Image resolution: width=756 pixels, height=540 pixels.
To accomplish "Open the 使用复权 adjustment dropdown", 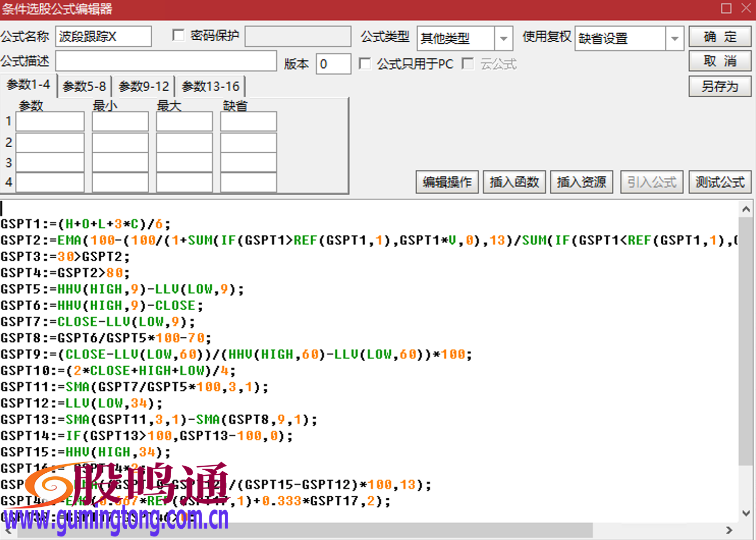I will pos(675,38).
